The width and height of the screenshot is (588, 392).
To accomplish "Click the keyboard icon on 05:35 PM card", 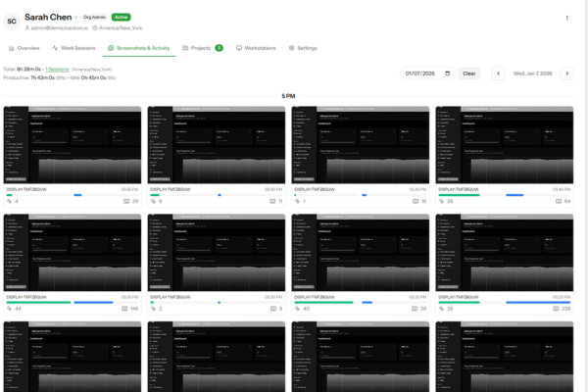I will click(x=124, y=309).
